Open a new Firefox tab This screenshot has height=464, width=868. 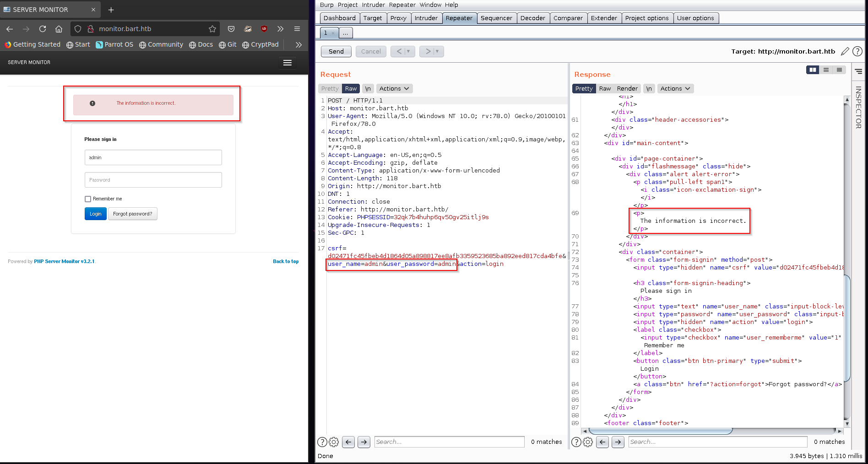pos(111,10)
